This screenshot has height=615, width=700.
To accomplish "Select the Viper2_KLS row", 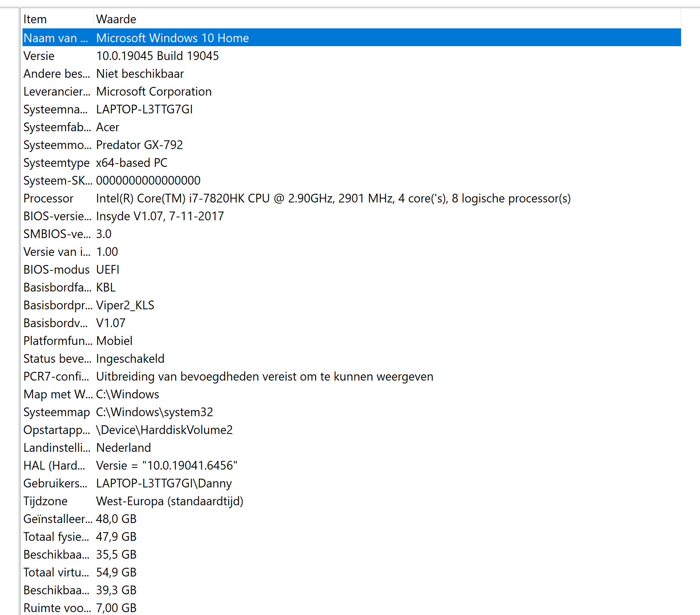I will (x=351, y=305).
